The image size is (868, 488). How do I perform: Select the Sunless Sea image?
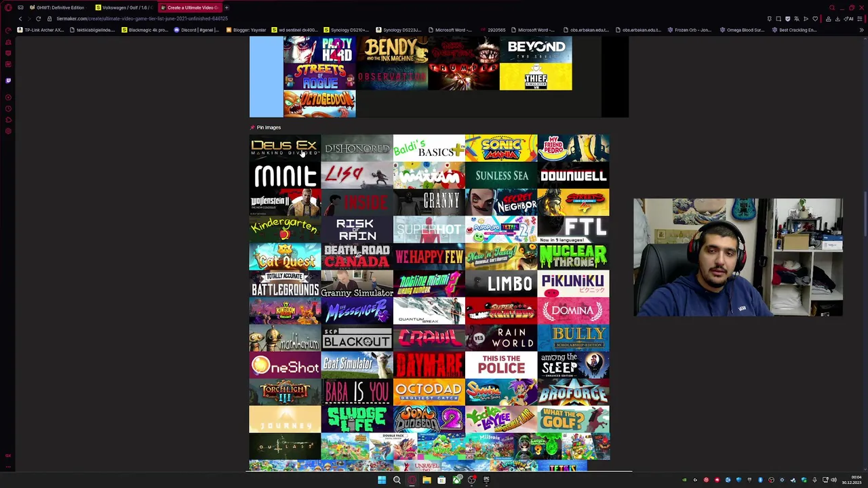pyautogui.click(x=501, y=175)
